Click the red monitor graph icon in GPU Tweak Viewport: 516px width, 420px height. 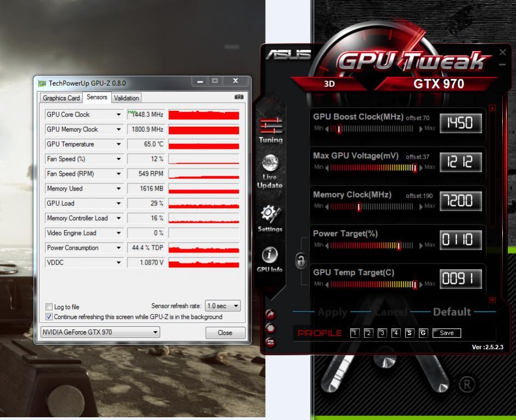coord(271,343)
